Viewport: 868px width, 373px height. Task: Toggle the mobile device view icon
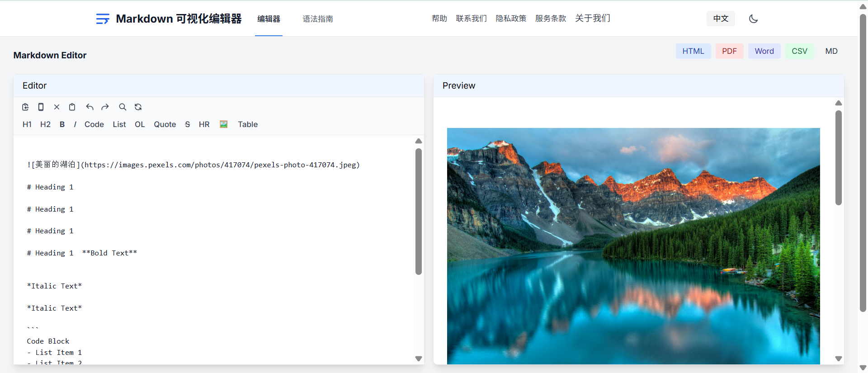(x=41, y=107)
